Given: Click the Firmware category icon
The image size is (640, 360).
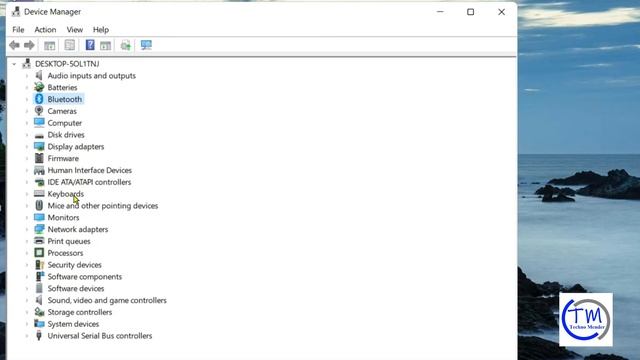Looking at the screenshot, I should pyautogui.click(x=39, y=158).
